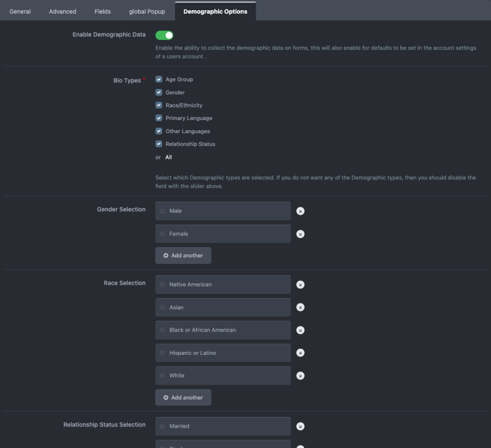Click drag handle on Asian row

coord(162,308)
